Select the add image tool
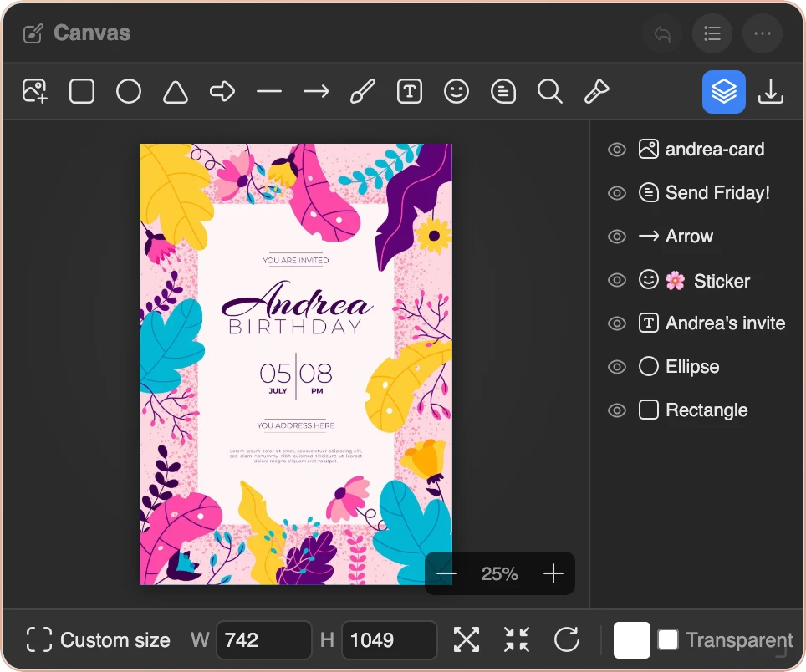The width and height of the screenshot is (806, 672). [35, 91]
